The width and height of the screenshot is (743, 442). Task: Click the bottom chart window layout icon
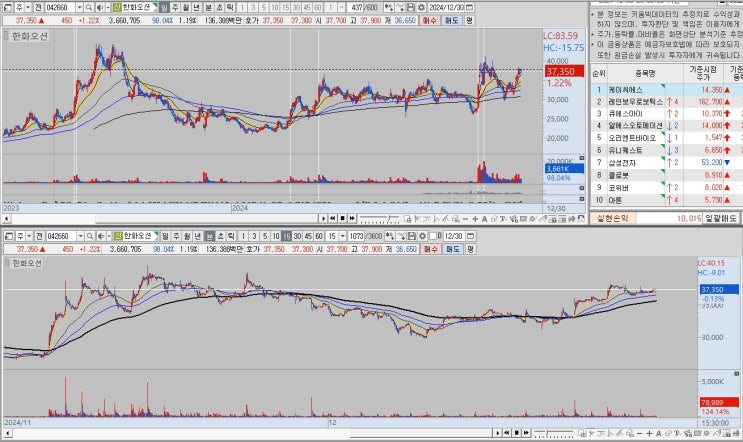pyautogui.click(x=7, y=235)
